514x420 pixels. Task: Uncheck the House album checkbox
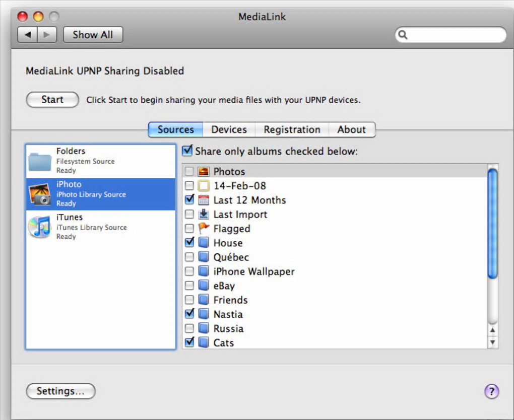[189, 242]
